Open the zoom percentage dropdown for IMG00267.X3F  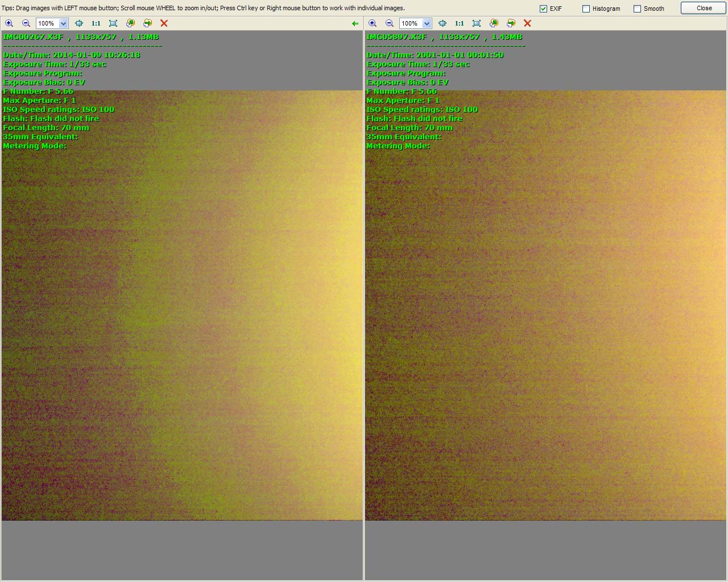point(64,23)
